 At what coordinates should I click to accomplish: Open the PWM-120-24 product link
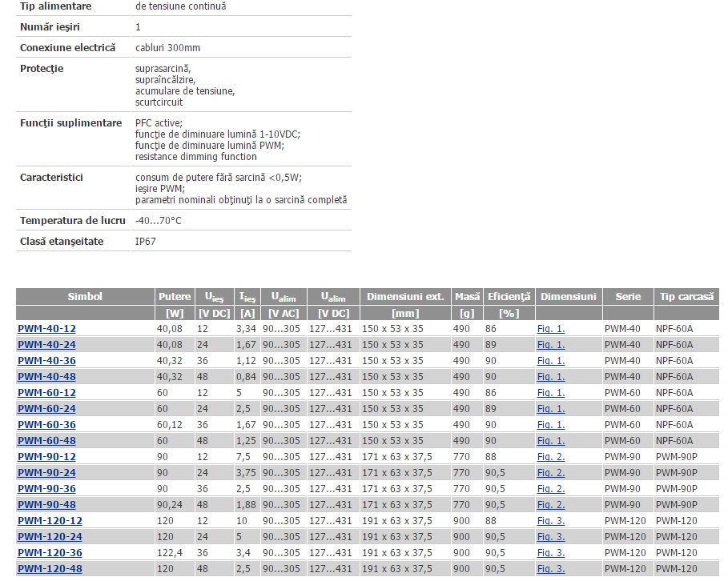tap(50, 537)
